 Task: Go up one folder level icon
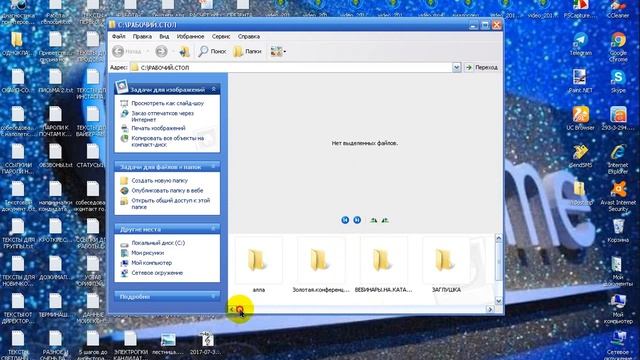(x=184, y=51)
